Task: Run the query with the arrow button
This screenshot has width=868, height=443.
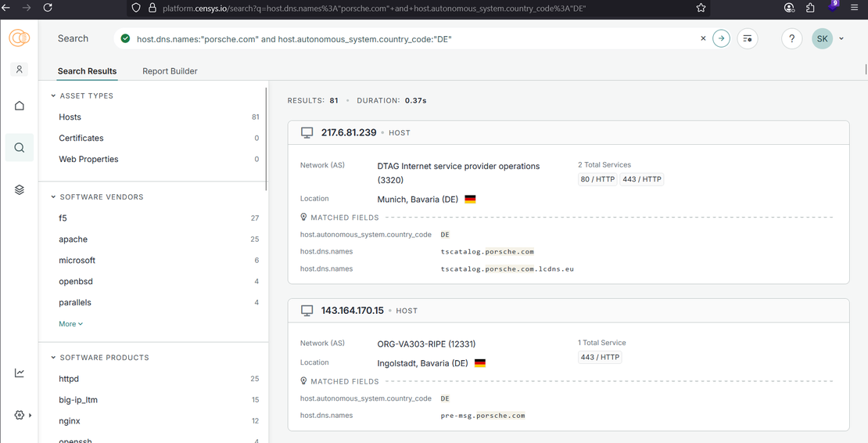Action: coord(721,38)
